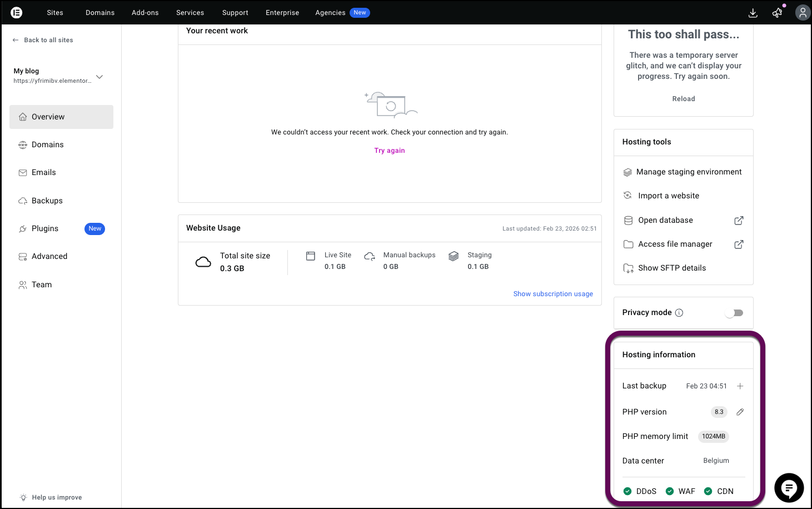Image resolution: width=812 pixels, height=509 pixels.
Task: Click the DDoS protection status check
Action: (x=627, y=491)
